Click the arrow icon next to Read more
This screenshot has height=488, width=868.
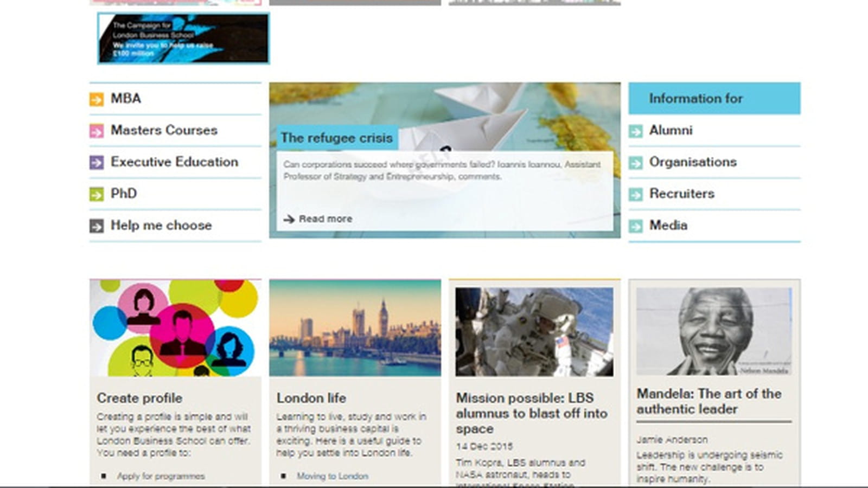coord(289,219)
